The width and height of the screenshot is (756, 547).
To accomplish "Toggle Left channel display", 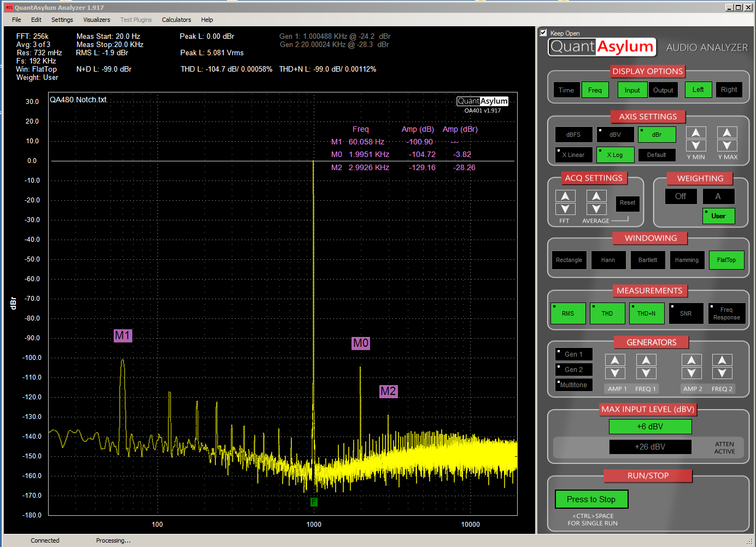I will [x=699, y=90].
